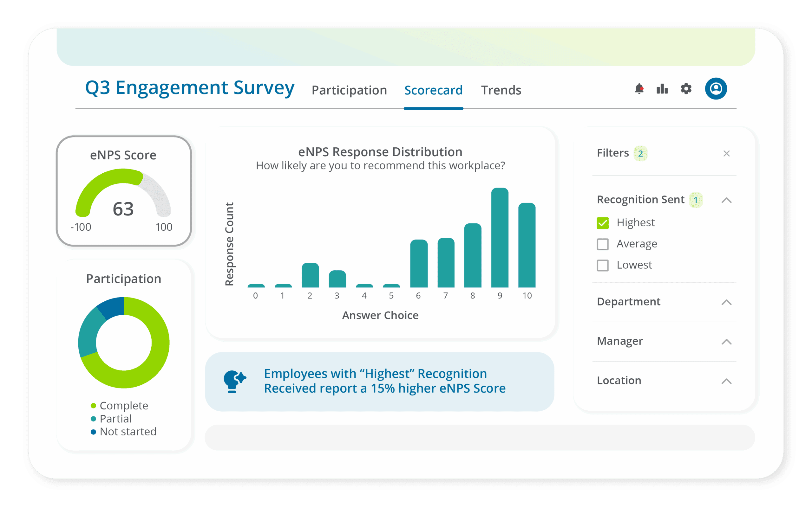This screenshot has height=507, width=812.
Task: Open the notifications bell icon
Action: [639, 89]
